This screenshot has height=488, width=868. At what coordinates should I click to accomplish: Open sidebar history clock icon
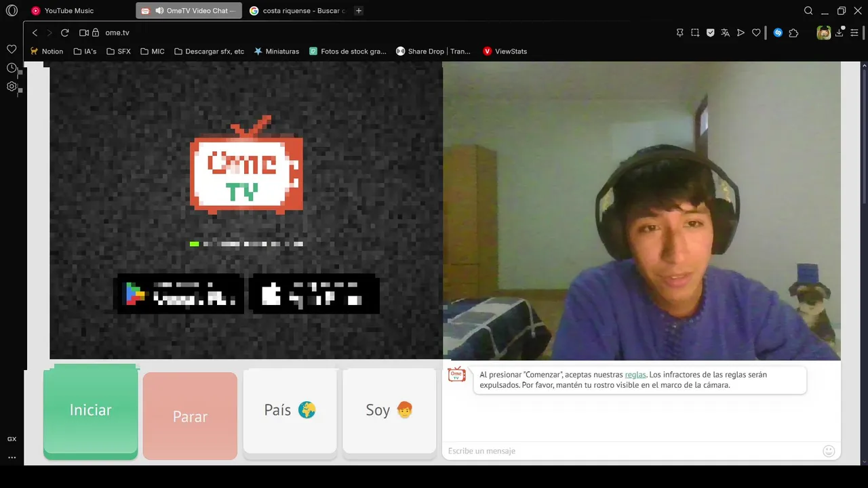click(x=12, y=68)
